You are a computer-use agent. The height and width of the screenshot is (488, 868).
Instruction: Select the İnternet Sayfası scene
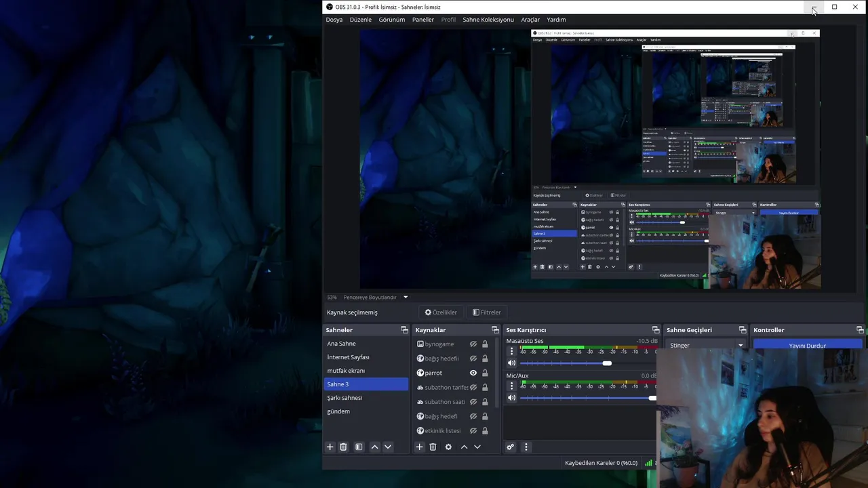click(366, 357)
